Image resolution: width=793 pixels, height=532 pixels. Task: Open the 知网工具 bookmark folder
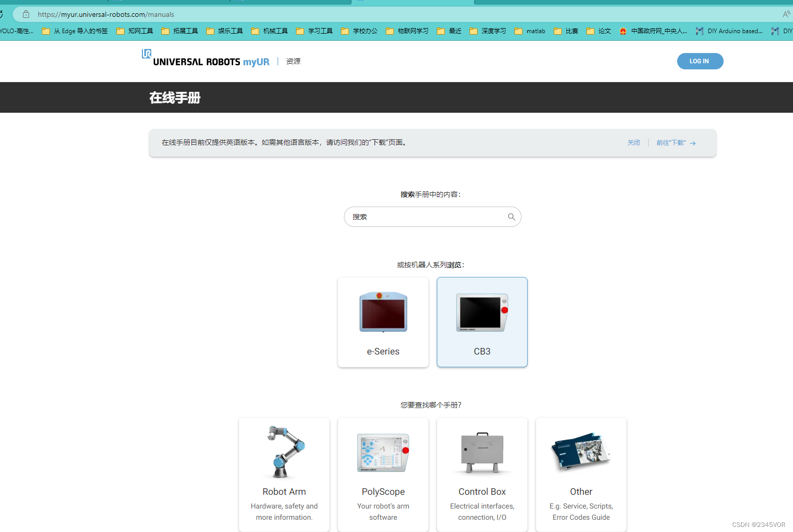point(135,31)
